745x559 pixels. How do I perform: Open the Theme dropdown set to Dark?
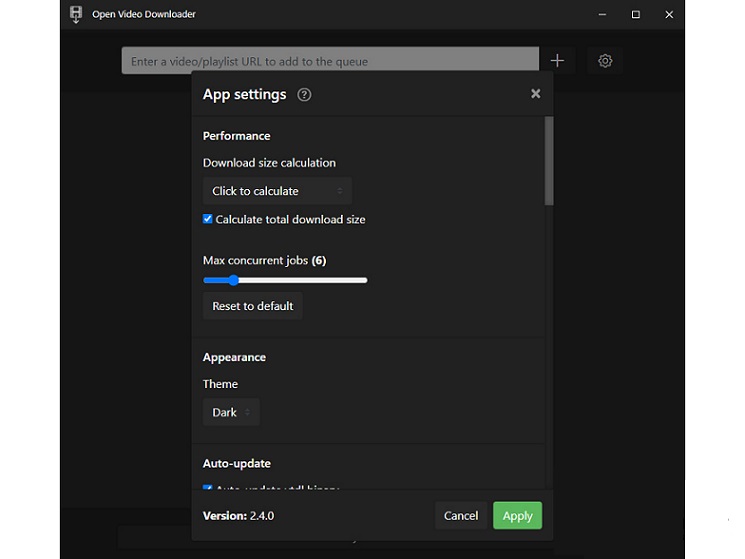coord(231,412)
